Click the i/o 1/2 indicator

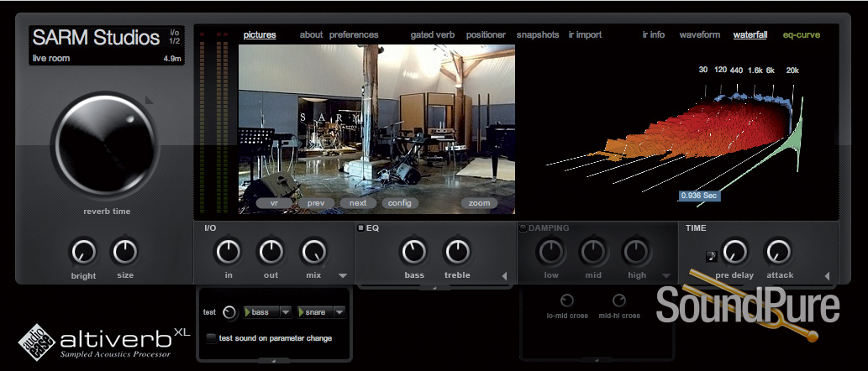pyautogui.click(x=175, y=37)
